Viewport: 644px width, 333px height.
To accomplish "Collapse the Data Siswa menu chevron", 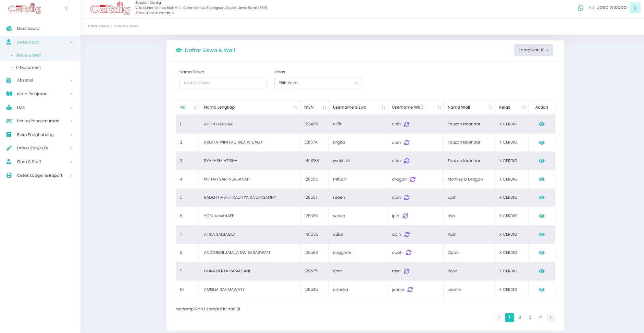I will click(71, 42).
